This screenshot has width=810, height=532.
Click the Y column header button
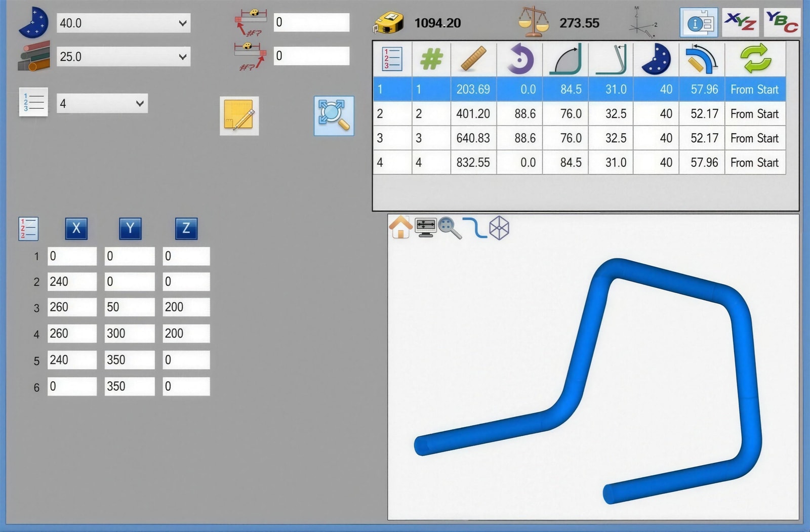click(130, 229)
